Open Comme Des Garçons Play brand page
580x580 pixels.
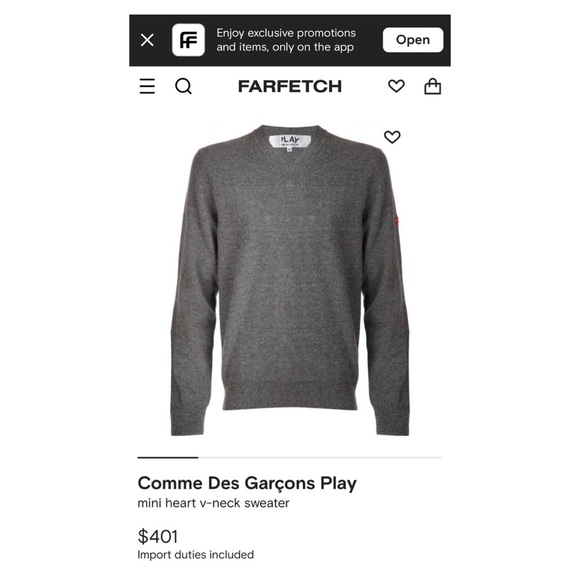click(247, 483)
